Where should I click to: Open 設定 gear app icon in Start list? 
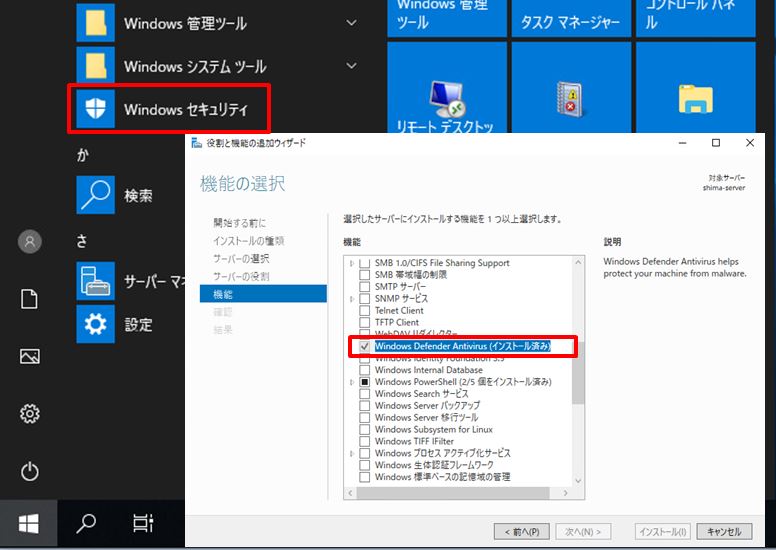tap(96, 324)
